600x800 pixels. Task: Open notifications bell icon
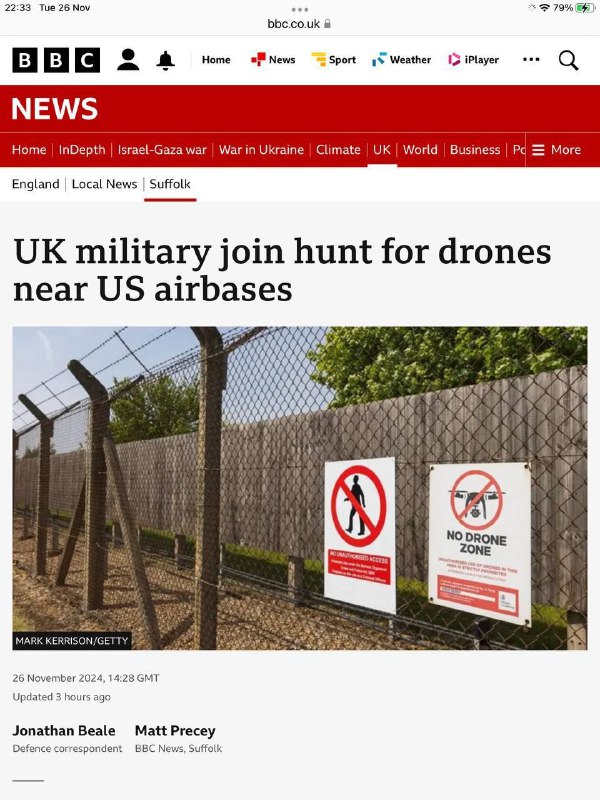tap(165, 60)
